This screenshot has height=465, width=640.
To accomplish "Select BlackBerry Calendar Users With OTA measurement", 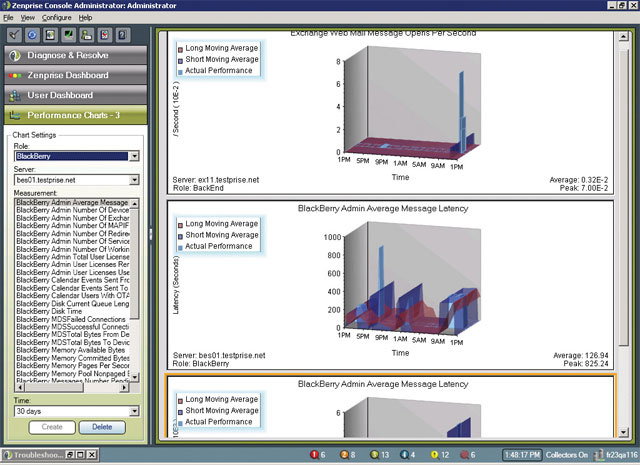I will pos(72,296).
